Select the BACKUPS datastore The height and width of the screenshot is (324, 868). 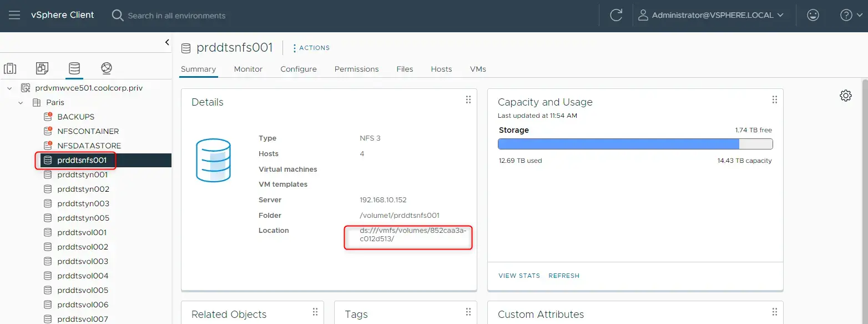(x=75, y=117)
